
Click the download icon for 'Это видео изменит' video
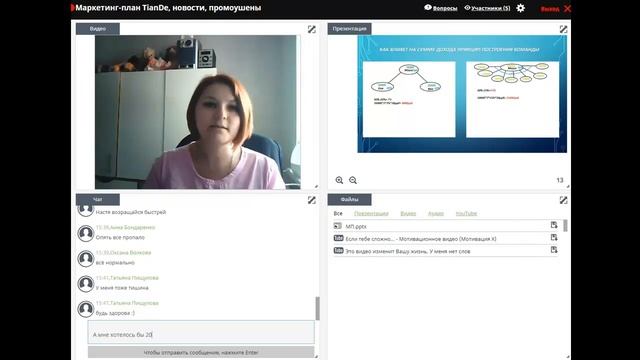(554, 249)
